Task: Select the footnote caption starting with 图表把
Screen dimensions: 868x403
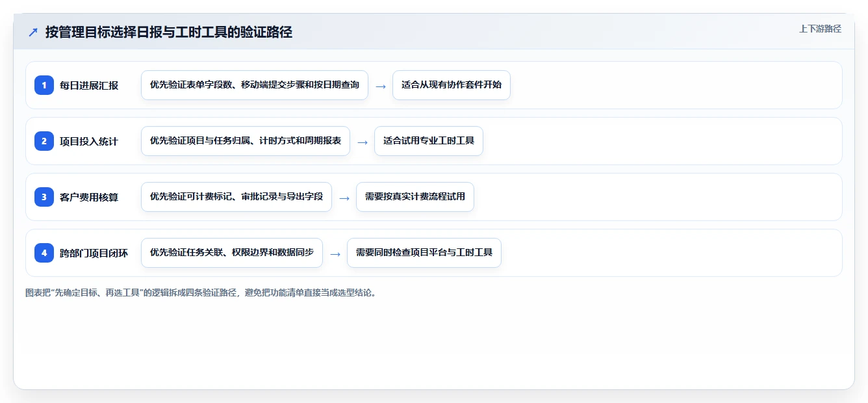Action: (201, 292)
